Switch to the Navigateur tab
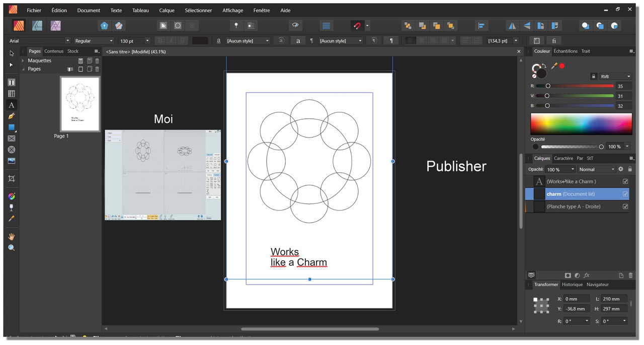This screenshot has height=345, width=644. [x=598, y=285]
